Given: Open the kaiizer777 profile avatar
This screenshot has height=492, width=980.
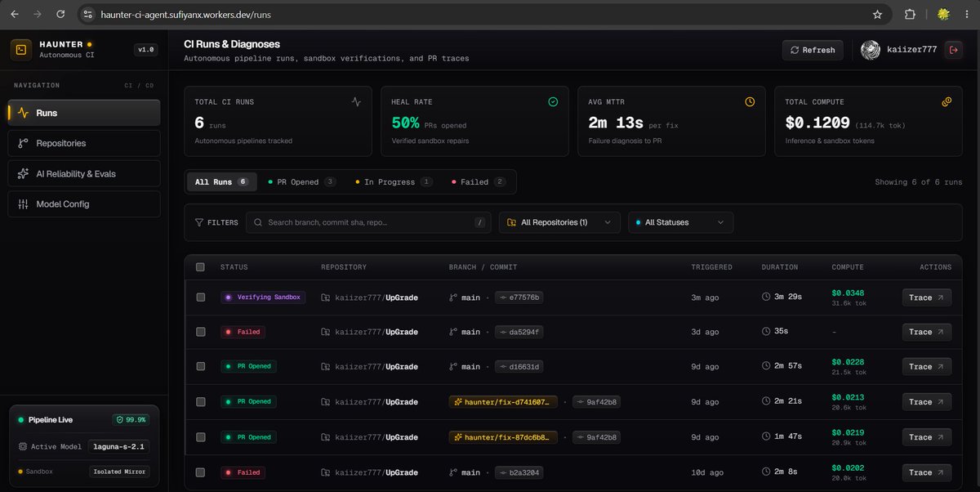Looking at the screenshot, I should (871, 50).
